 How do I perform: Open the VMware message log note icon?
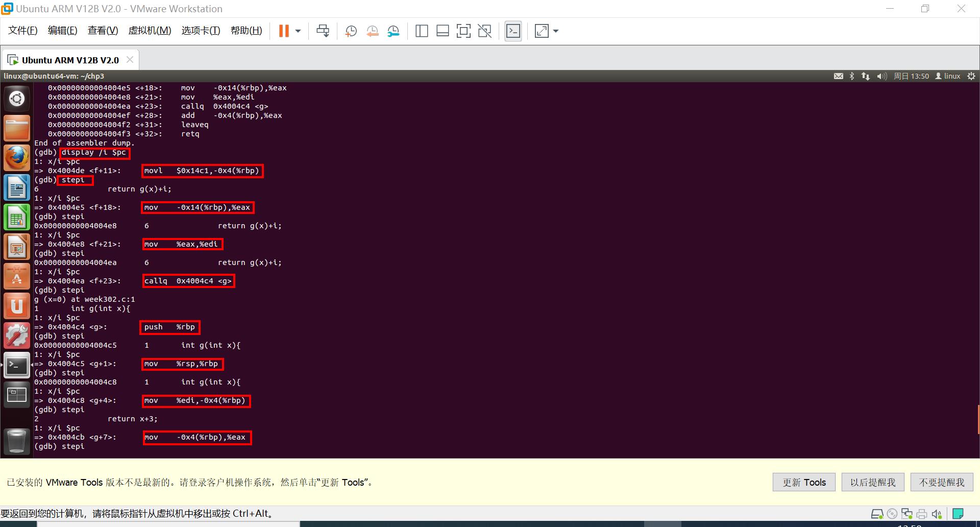958,514
